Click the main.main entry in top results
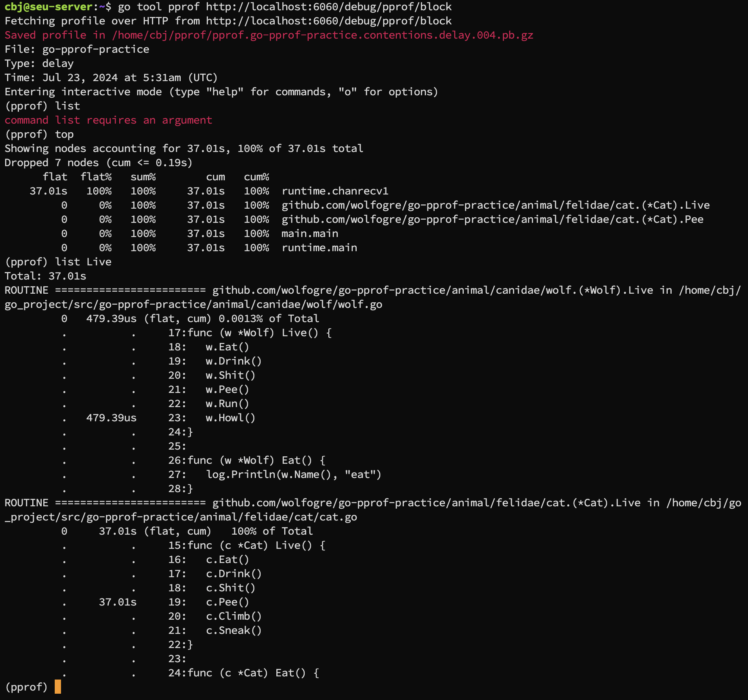 [x=309, y=233]
